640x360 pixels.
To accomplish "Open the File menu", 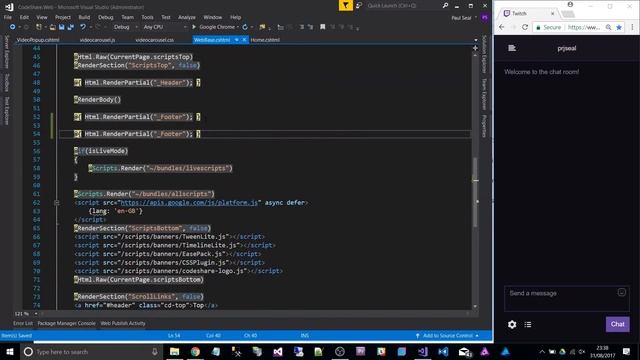I will click(x=8, y=17).
